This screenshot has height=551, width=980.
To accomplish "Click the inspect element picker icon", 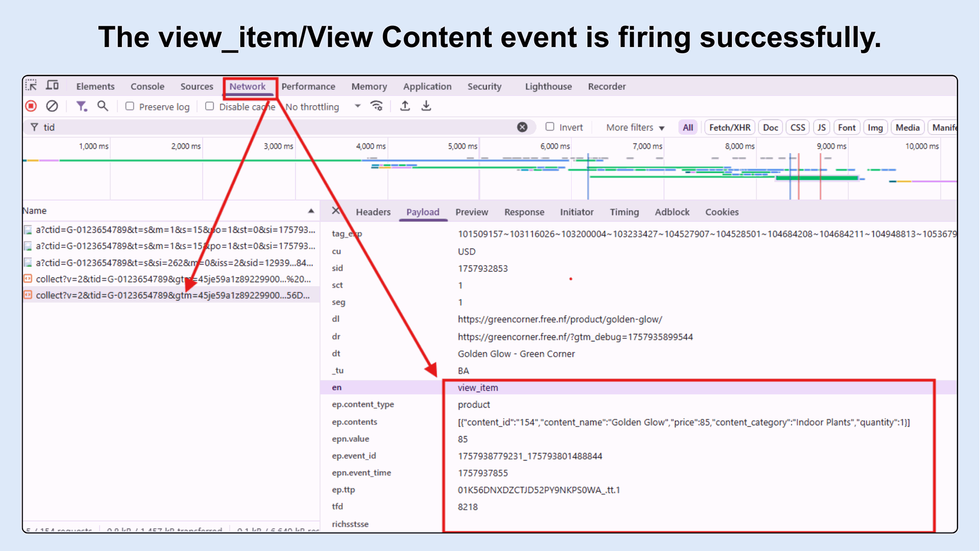I will click(x=31, y=85).
